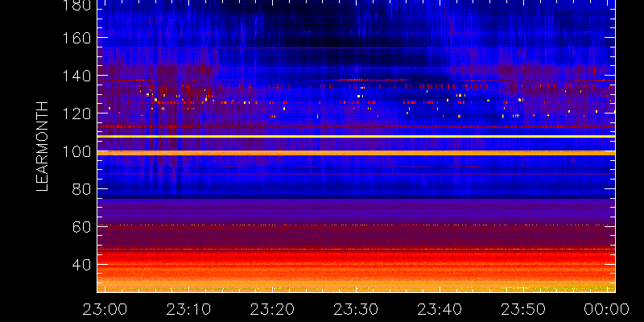Click the 00:00 time axis label

[607, 309]
